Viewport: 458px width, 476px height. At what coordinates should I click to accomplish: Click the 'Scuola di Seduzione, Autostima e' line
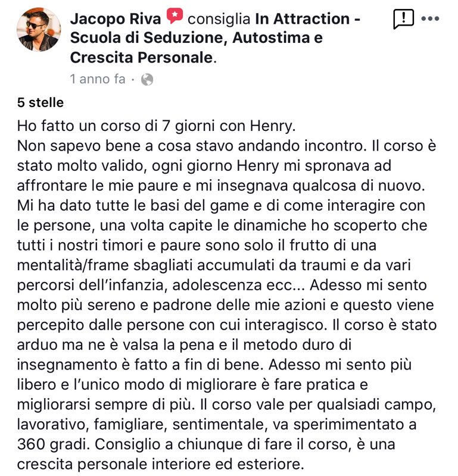pyautogui.click(x=197, y=38)
